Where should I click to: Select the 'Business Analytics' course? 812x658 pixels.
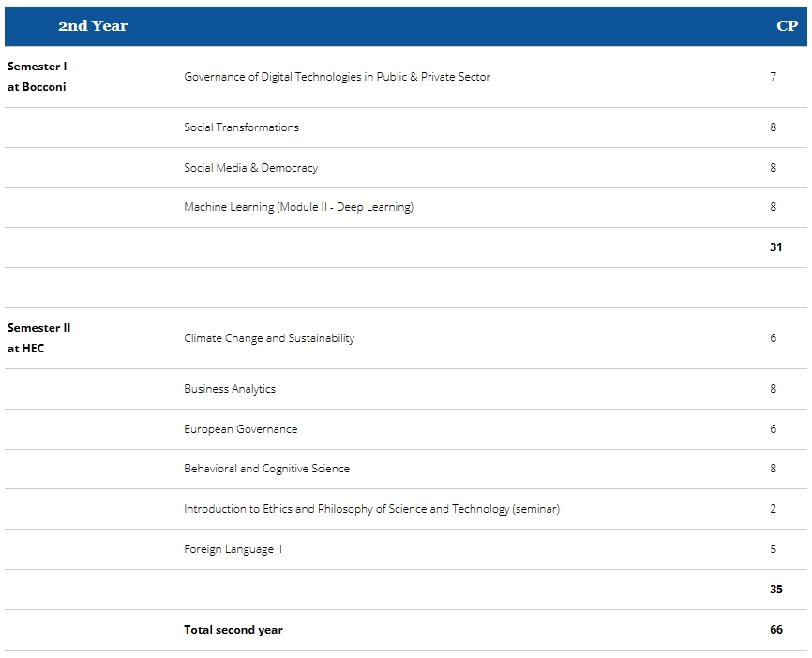pyautogui.click(x=230, y=389)
